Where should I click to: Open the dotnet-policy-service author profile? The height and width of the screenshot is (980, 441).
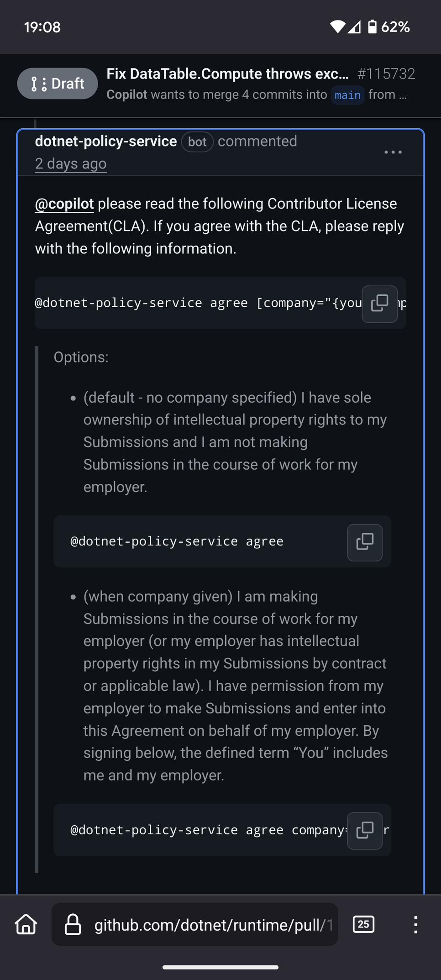pos(106,141)
